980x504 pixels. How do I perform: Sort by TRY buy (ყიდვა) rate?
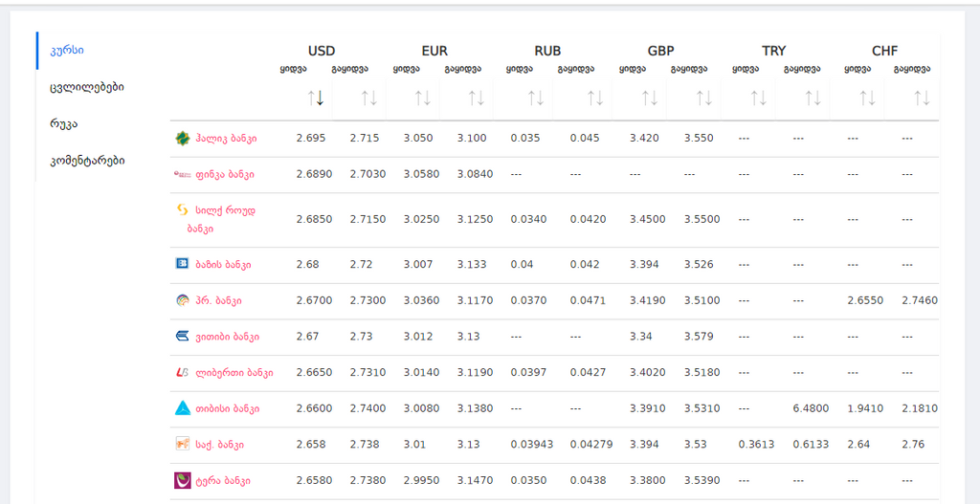click(x=758, y=98)
